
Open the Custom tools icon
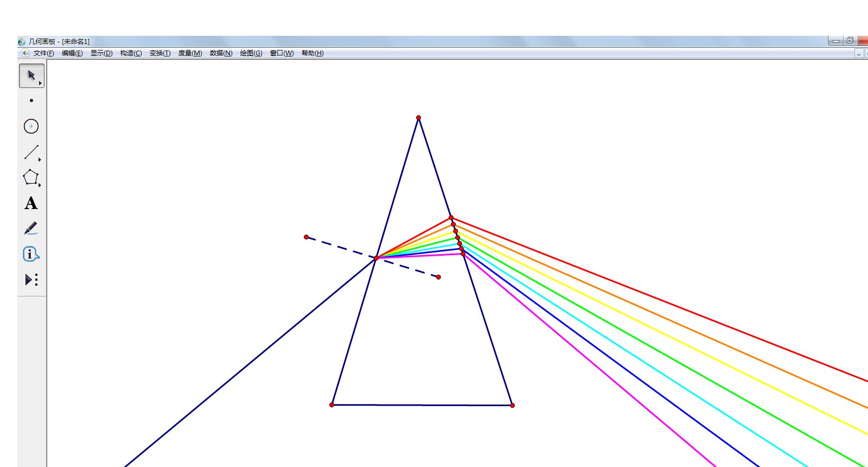pos(31,280)
